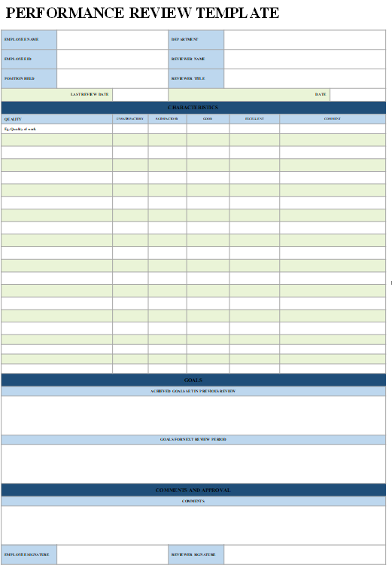The image size is (392, 574).
Task: Click the Excellent column header
Action: (x=254, y=119)
